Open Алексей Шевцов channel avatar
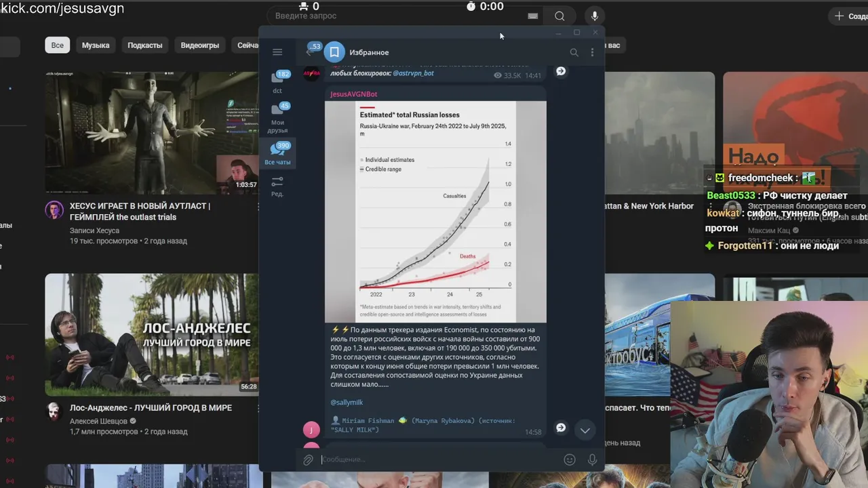Screen dimensions: 868x488 tap(54, 411)
